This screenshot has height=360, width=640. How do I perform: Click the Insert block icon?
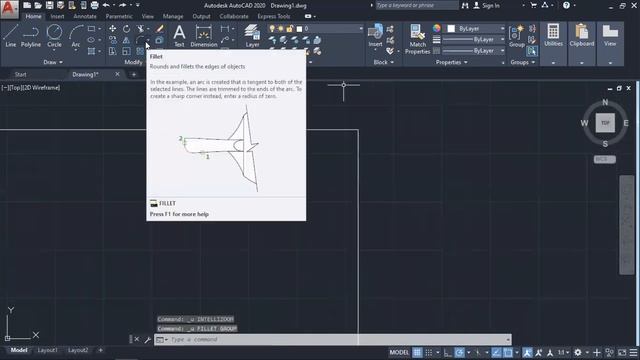coord(375,33)
